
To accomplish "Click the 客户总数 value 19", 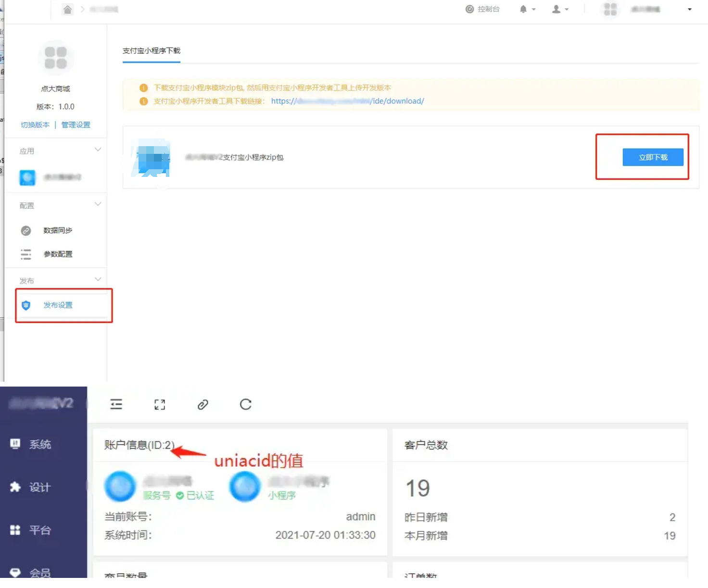I will [x=417, y=488].
